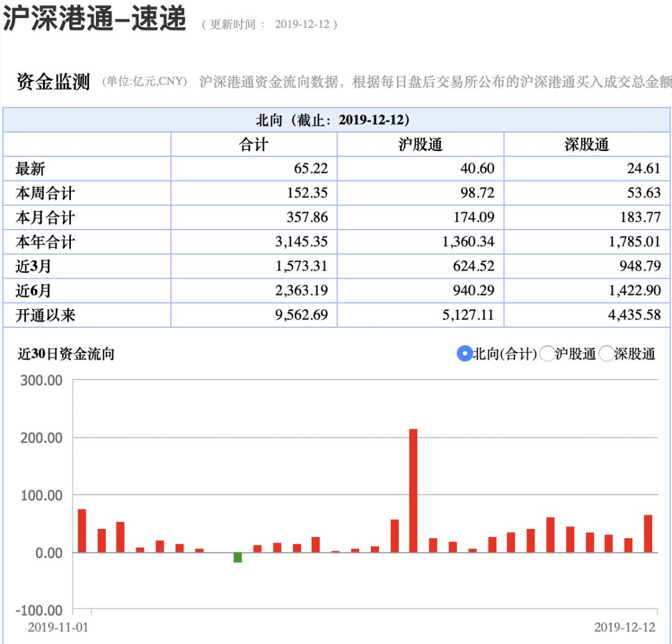
Task: Switch chart to 深股通 data
Action: 607,353
